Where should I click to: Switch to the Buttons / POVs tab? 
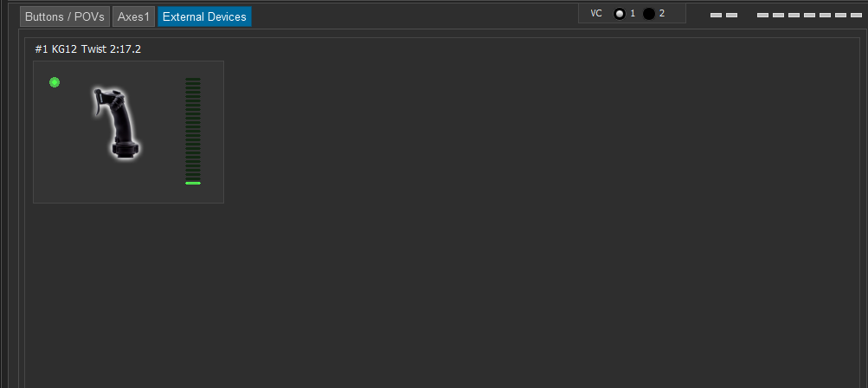(65, 16)
